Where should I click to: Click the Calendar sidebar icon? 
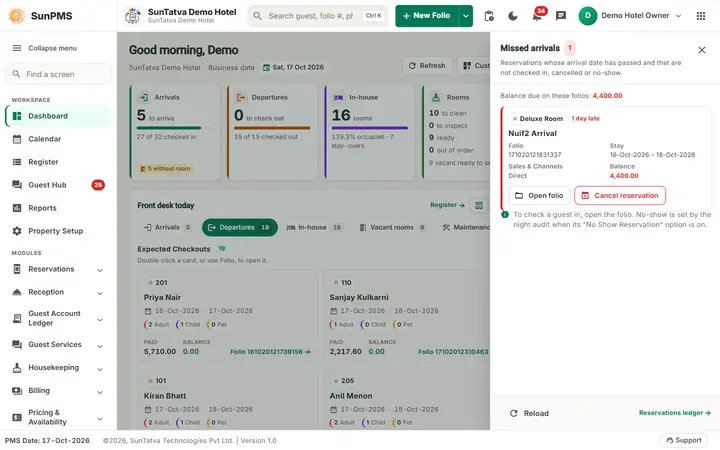pos(17,139)
